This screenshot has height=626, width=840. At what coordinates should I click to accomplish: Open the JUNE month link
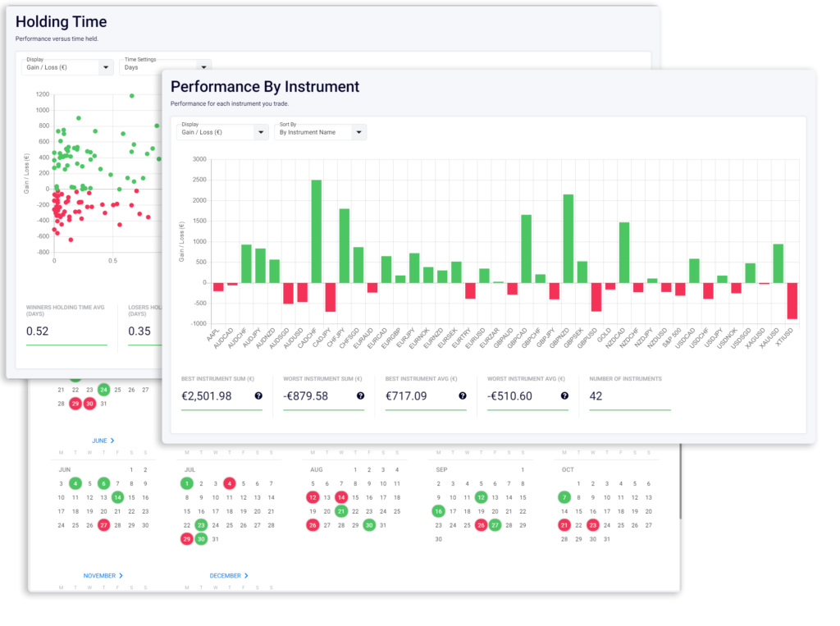pyautogui.click(x=103, y=441)
